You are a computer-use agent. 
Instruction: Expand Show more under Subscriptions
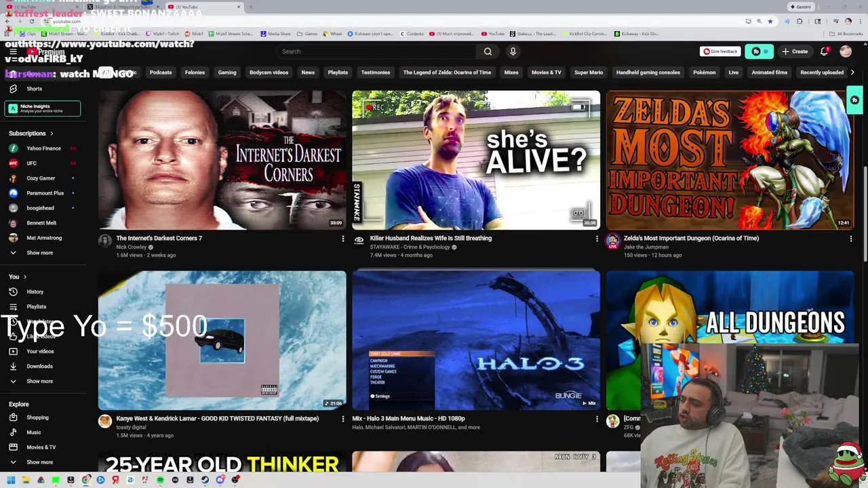point(39,253)
